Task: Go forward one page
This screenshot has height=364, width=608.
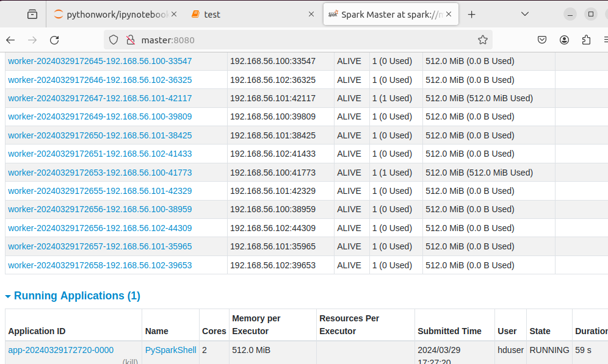Action: pyautogui.click(x=32, y=40)
